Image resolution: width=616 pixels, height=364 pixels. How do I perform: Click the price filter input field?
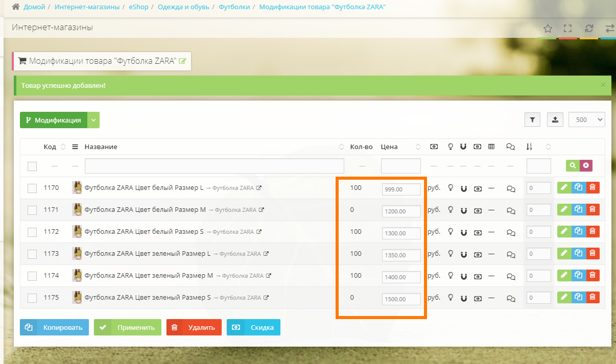click(x=401, y=166)
